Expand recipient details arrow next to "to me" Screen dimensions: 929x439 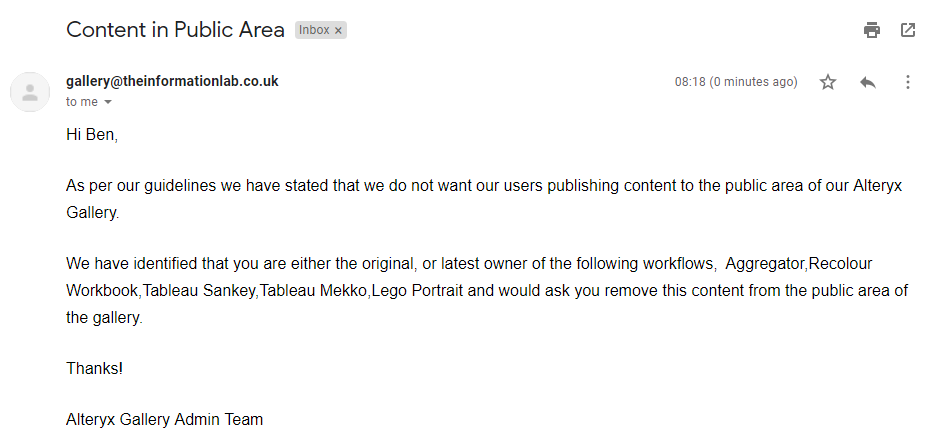[x=108, y=102]
